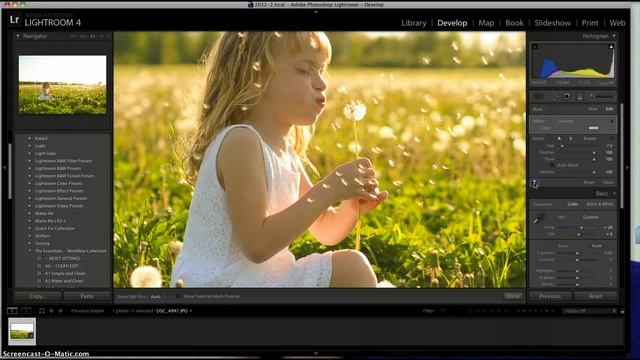Collapse the Navigator panel triangle
Viewport: 640px width, 360px height.
coord(18,36)
